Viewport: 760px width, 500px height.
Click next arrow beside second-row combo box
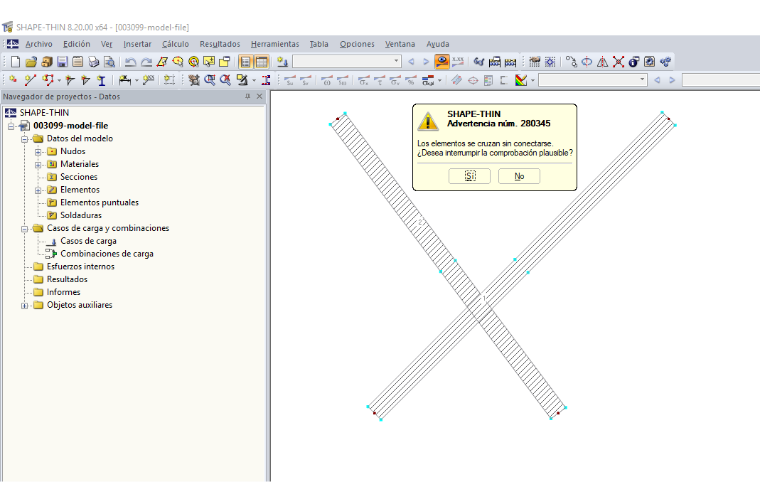point(672,80)
